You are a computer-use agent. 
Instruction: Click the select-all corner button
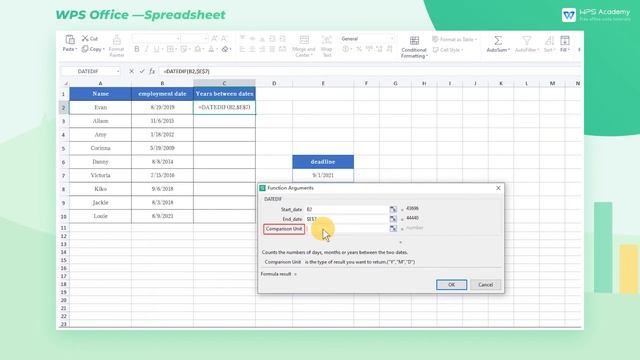pyautogui.click(x=65, y=83)
